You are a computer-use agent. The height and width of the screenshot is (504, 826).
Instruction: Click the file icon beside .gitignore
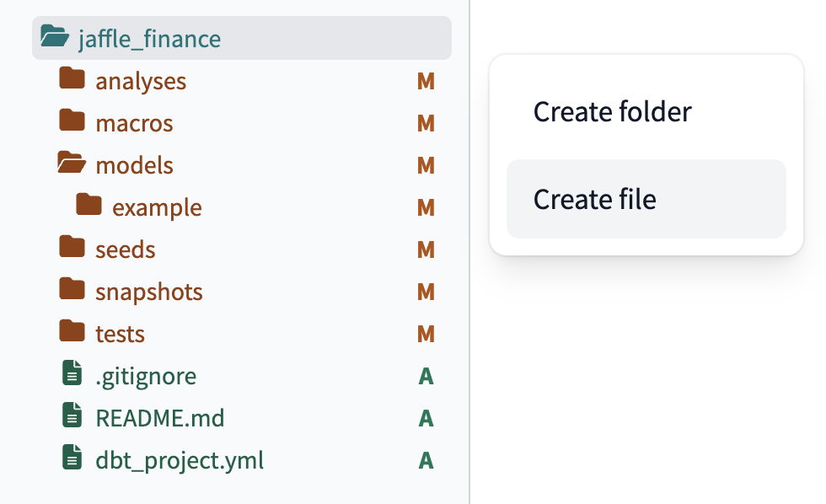(72, 375)
